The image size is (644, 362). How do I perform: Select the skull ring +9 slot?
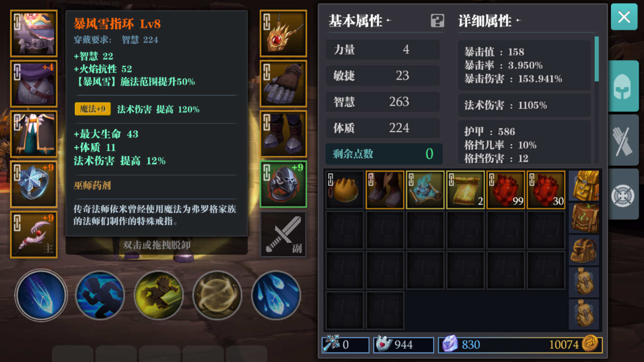click(x=283, y=184)
